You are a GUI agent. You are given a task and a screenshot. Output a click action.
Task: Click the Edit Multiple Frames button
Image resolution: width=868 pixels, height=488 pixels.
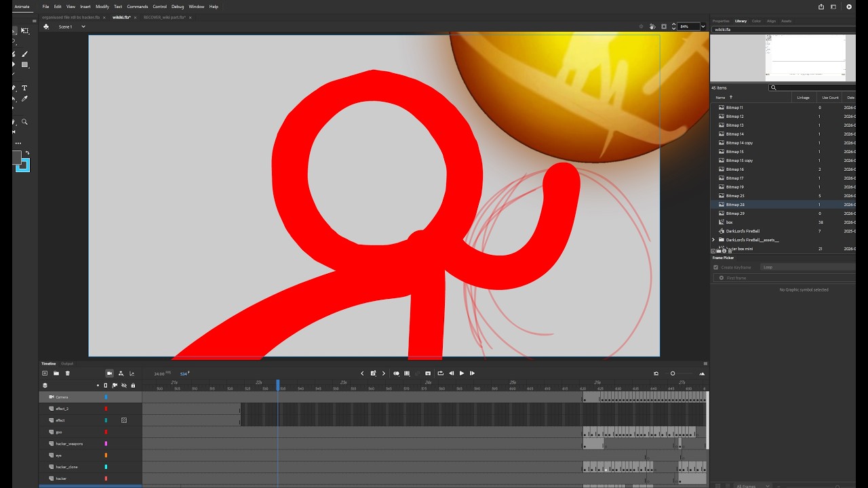pyautogui.click(x=407, y=373)
